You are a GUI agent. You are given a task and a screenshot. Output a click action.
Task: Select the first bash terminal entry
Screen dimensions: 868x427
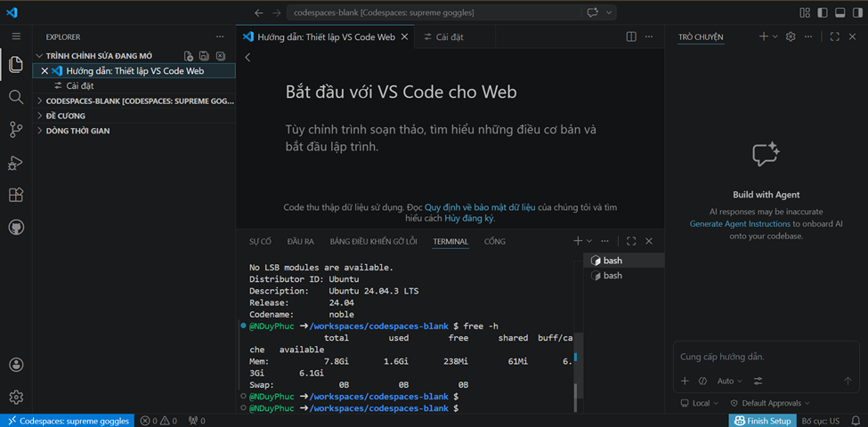[624, 261]
